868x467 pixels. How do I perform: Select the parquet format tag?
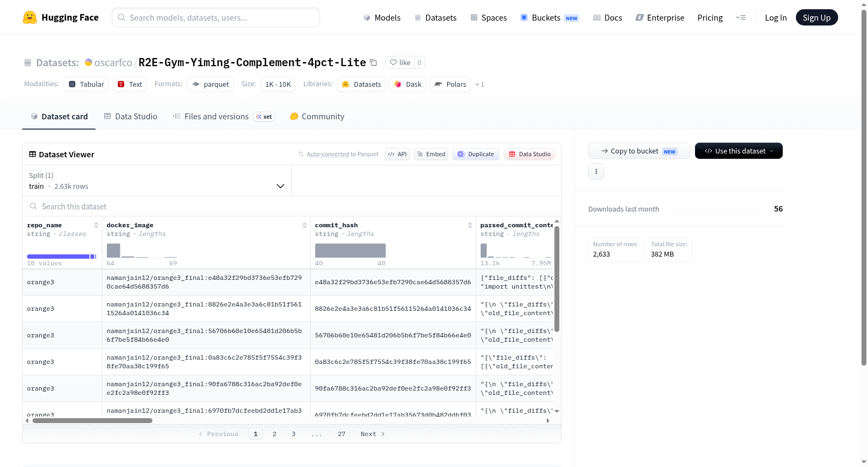[210, 84]
